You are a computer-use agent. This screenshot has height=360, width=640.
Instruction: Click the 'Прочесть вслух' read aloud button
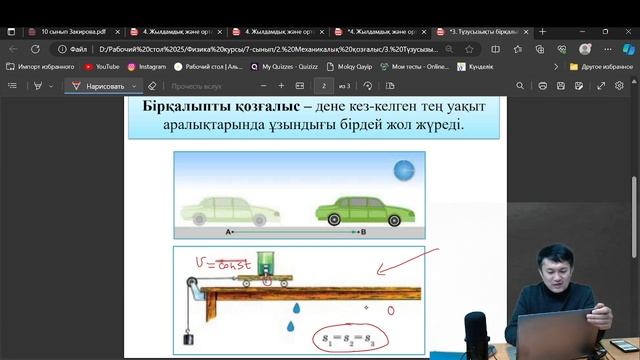click(x=196, y=86)
